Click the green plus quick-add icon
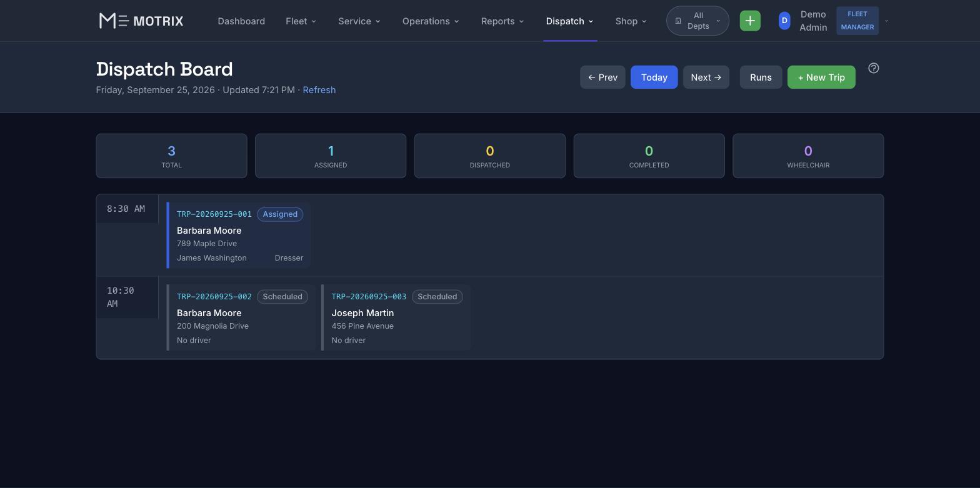 (x=750, y=21)
